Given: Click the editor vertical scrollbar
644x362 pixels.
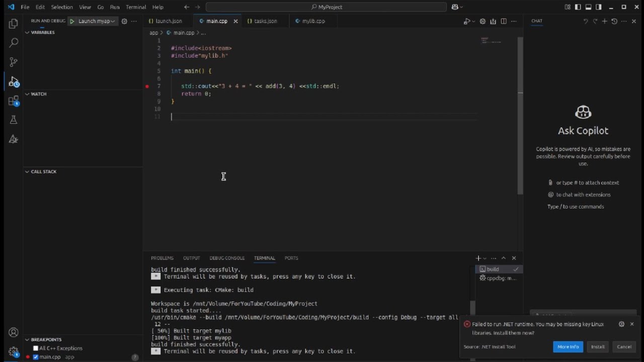Looking at the screenshot, I should (x=520, y=116).
